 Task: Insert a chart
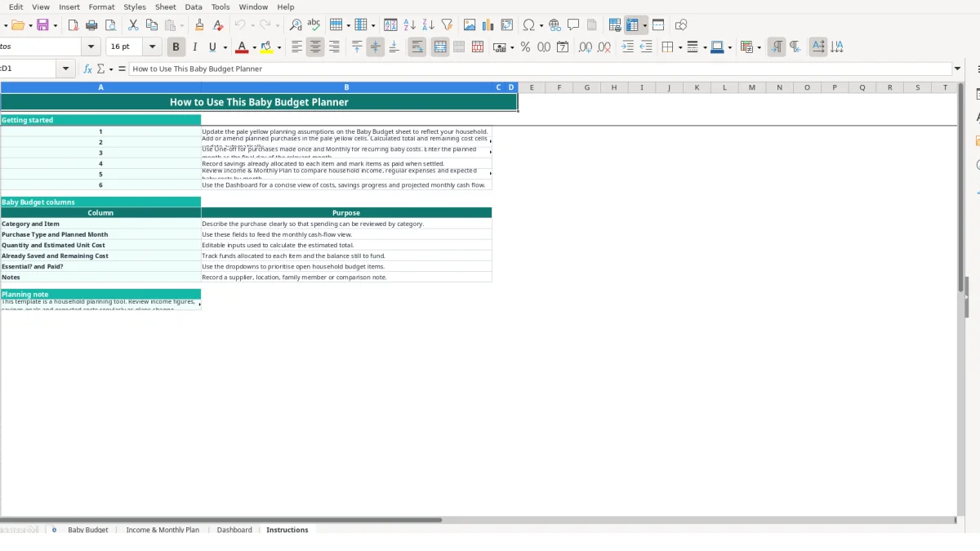pyautogui.click(x=488, y=25)
